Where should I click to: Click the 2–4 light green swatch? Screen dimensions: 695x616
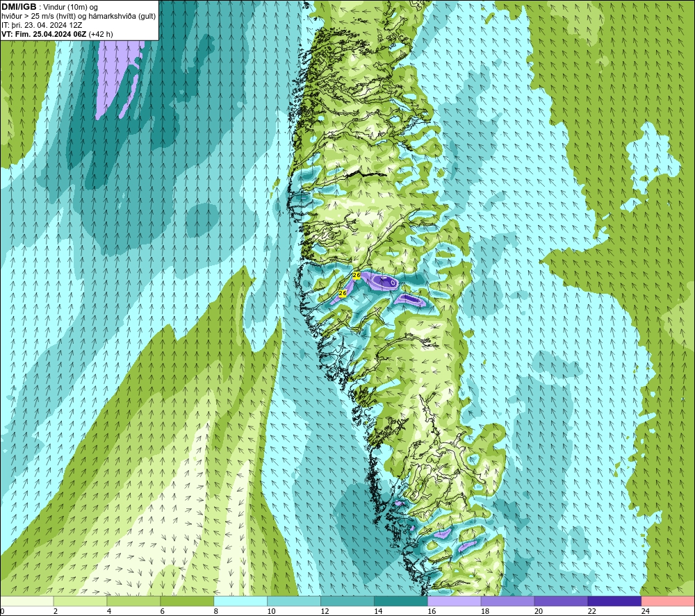pos(80,601)
